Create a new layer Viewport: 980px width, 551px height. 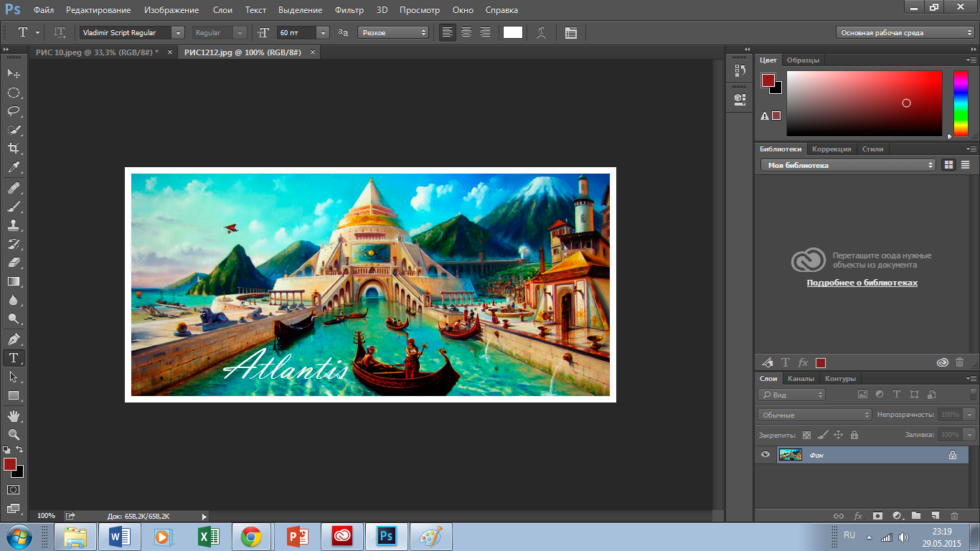935,515
